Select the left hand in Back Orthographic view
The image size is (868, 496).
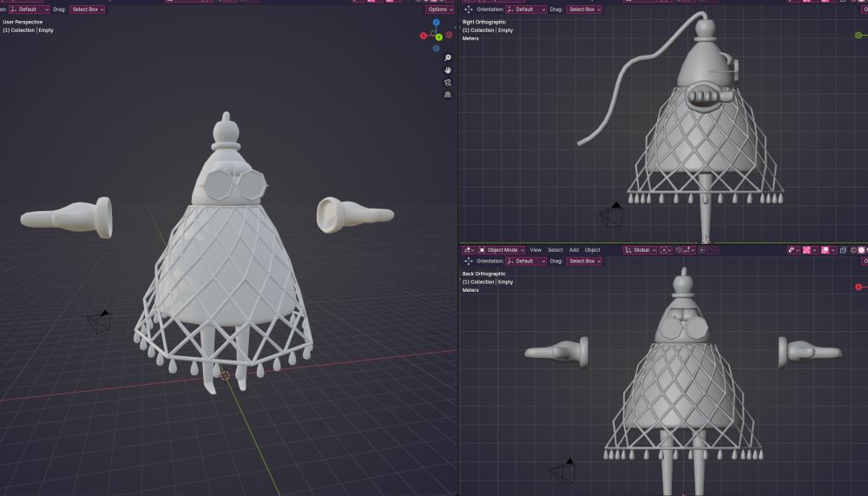tap(557, 351)
